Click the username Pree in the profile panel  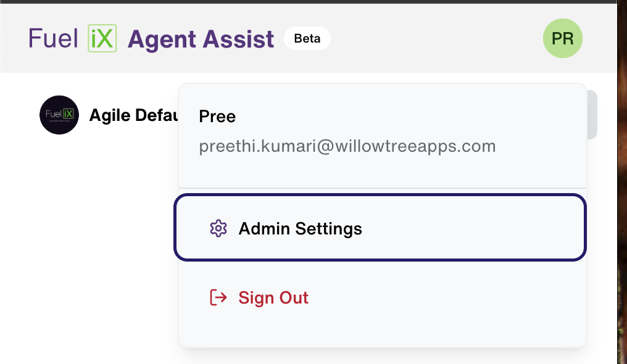(x=217, y=116)
